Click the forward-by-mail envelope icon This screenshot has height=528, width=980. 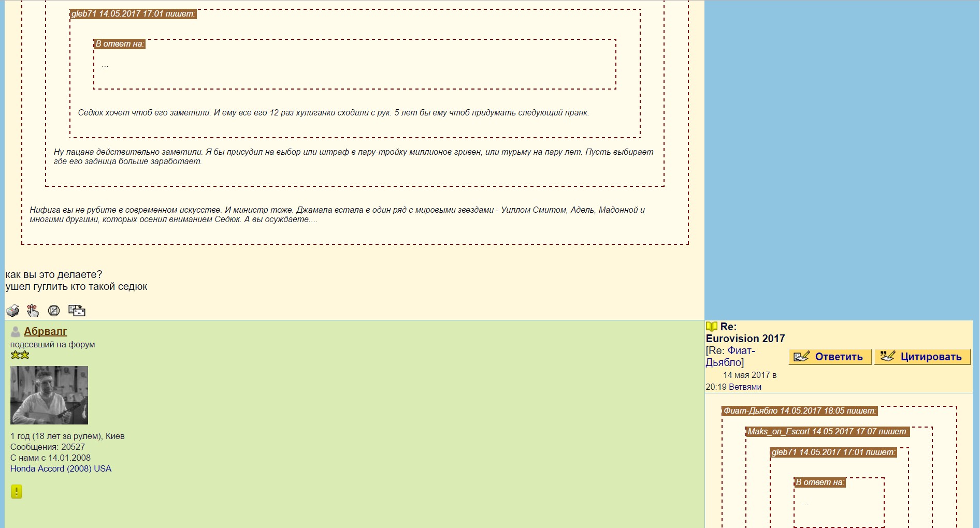click(x=77, y=311)
